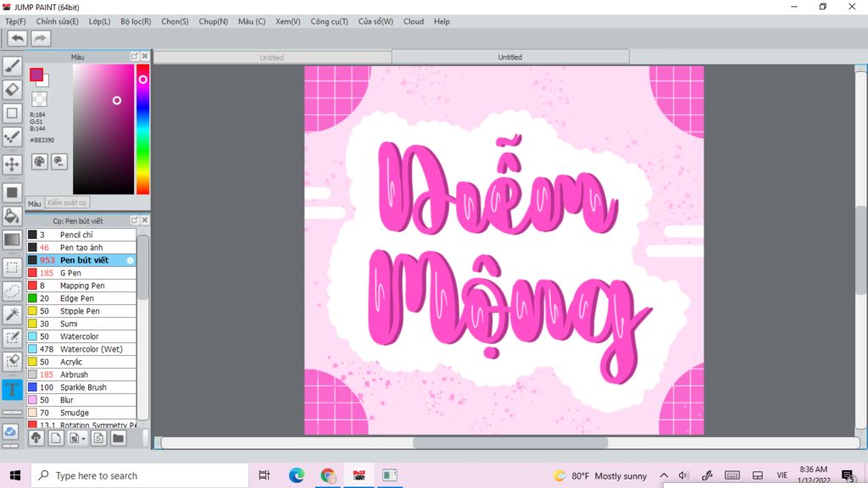Open Microsoft Edge from the taskbar
Screen dimensions: 868x488
[x=296, y=475]
